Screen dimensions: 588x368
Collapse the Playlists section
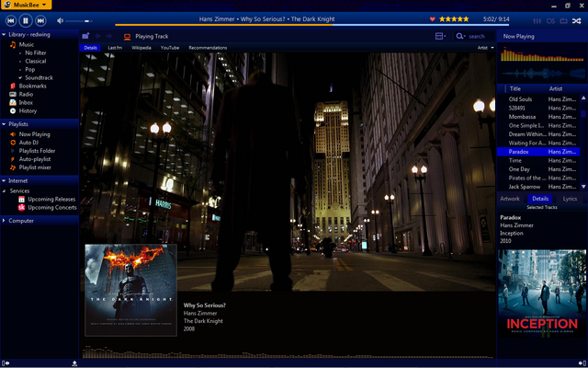(4, 124)
